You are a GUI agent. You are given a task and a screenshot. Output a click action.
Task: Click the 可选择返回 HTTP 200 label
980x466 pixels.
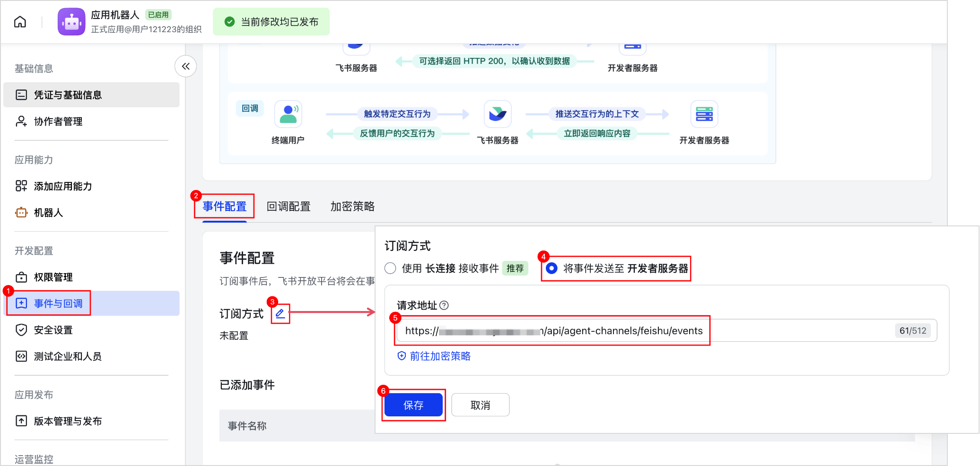tap(495, 61)
